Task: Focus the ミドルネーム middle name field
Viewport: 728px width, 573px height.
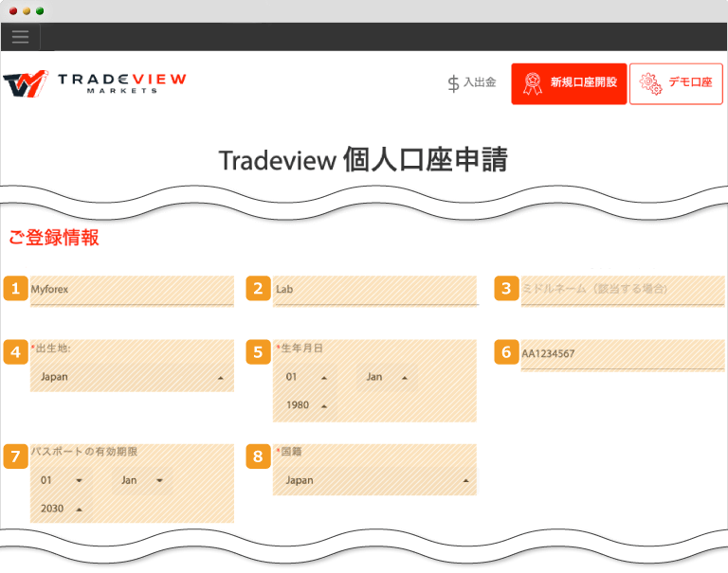Action: point(623,291)
